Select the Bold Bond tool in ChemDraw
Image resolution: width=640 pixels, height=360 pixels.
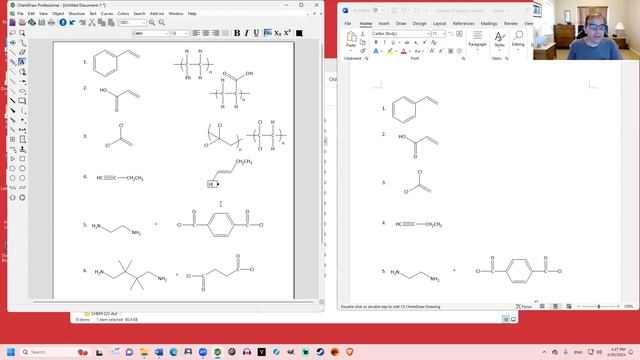coord(13,100)
